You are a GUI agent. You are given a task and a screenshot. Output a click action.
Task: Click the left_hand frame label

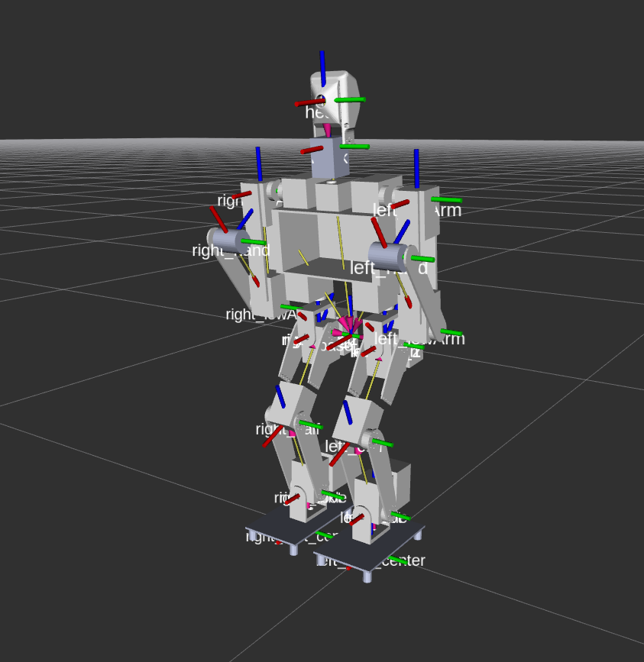click(x=389, y=268)
